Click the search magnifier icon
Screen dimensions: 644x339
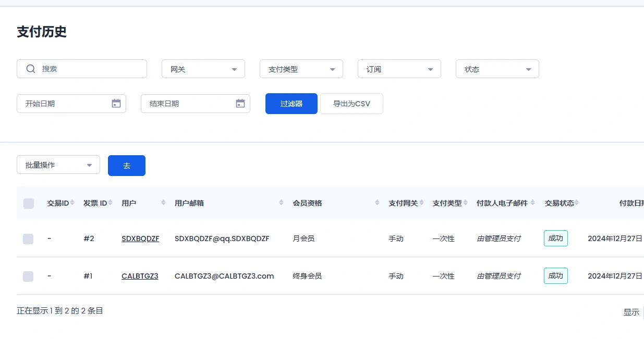[31, 68]
